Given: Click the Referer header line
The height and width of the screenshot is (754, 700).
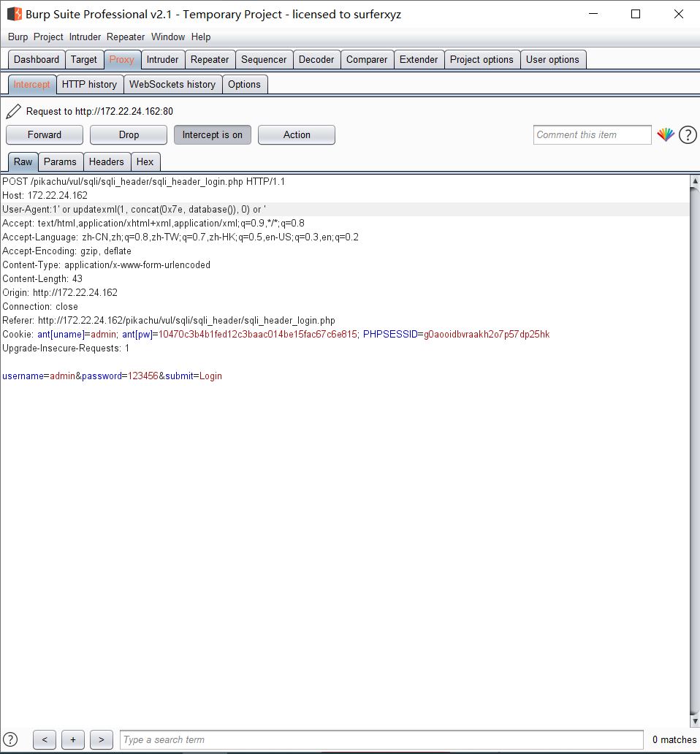Looking at the screenshot, I should coord(169,321).
